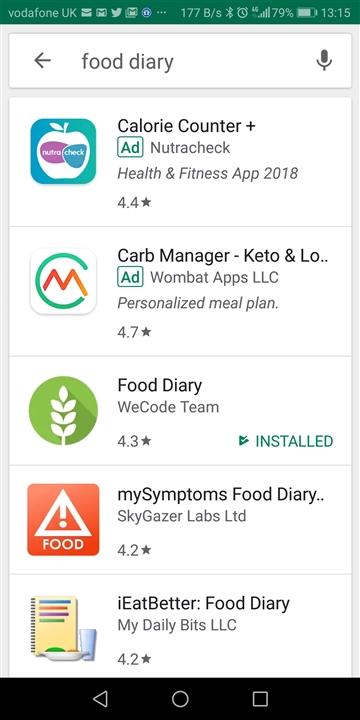Tap the battery indicator in status bar

click(306, 12)
